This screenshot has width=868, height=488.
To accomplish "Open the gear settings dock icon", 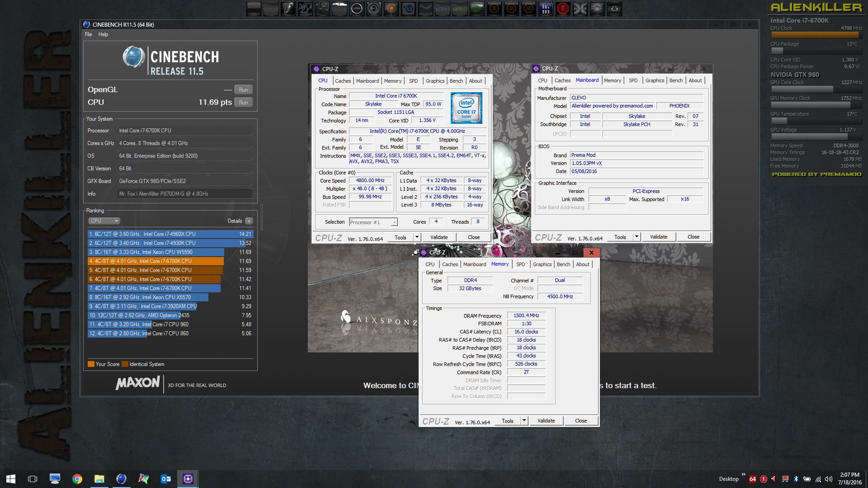I will [x=597, y=8].
